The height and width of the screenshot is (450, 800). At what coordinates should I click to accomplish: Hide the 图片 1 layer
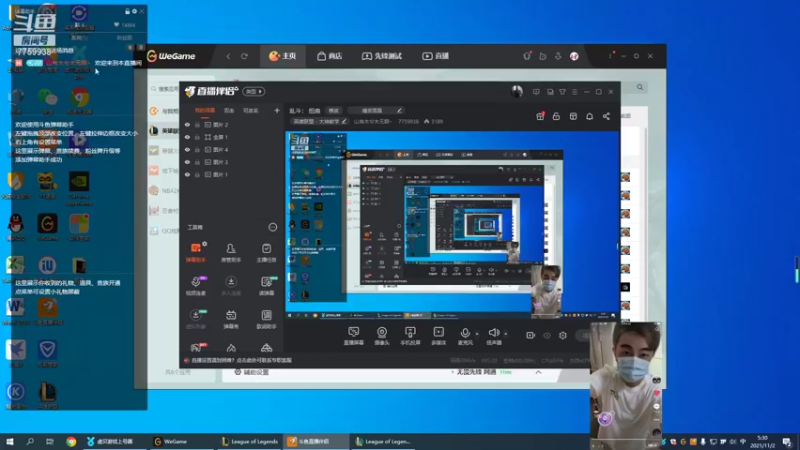[x=187, y=174]
